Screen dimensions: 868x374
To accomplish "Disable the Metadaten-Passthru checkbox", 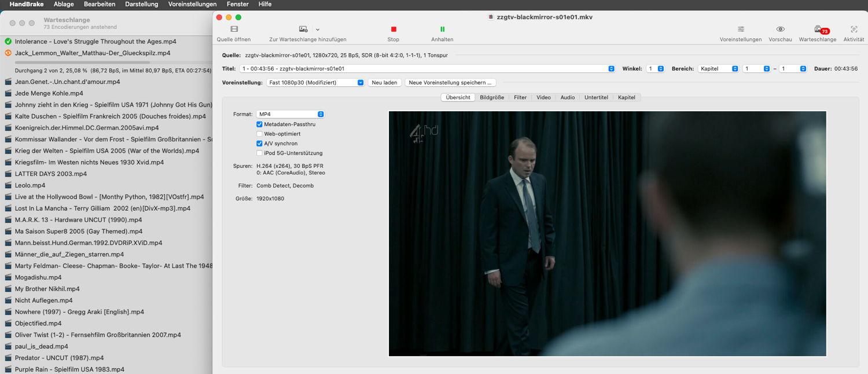I will click(x=259, y=124).
